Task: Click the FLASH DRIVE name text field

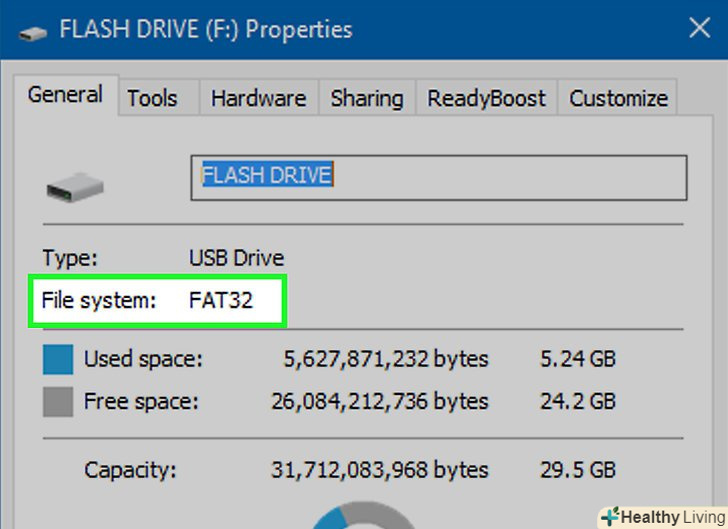Action: [x=438, y=177]
